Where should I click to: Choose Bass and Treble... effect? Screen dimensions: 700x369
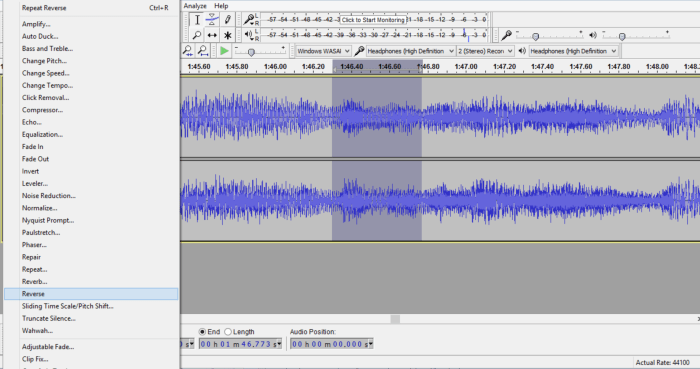tap(91, 49)
